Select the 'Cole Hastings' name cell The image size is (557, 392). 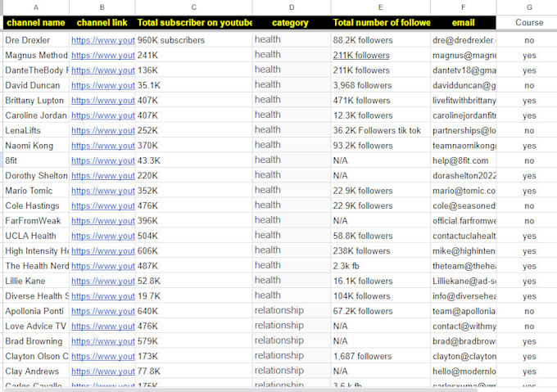tap(36, 205)
